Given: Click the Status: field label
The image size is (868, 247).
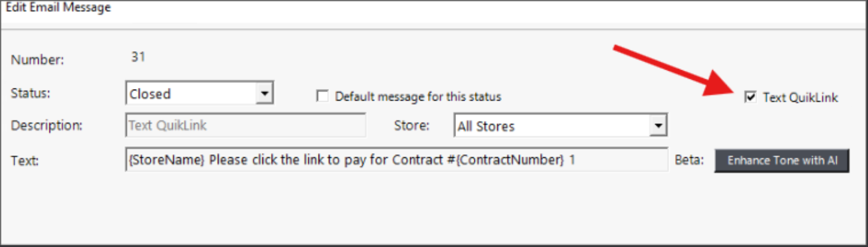Looking at the screenshot, I should tap(31, 93).
